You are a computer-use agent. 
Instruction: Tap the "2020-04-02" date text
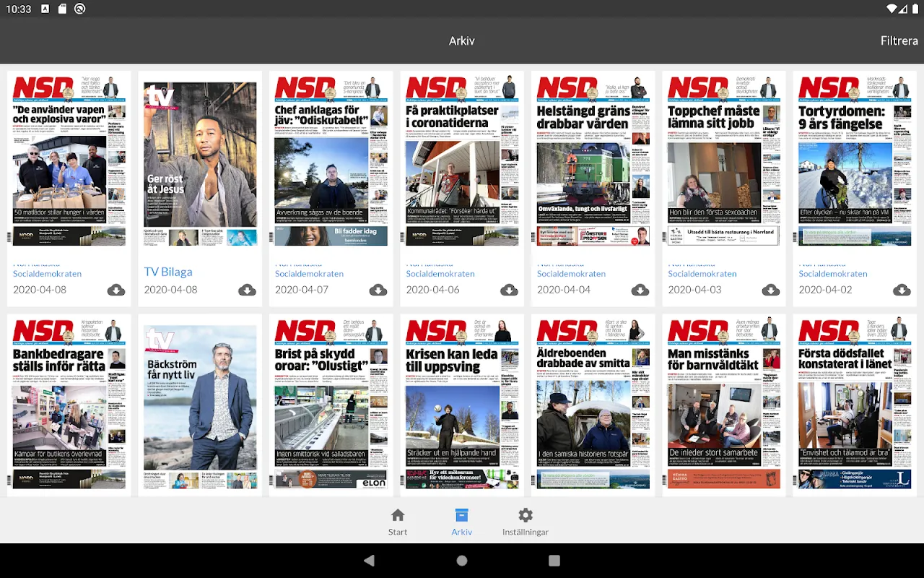[825, 290]
